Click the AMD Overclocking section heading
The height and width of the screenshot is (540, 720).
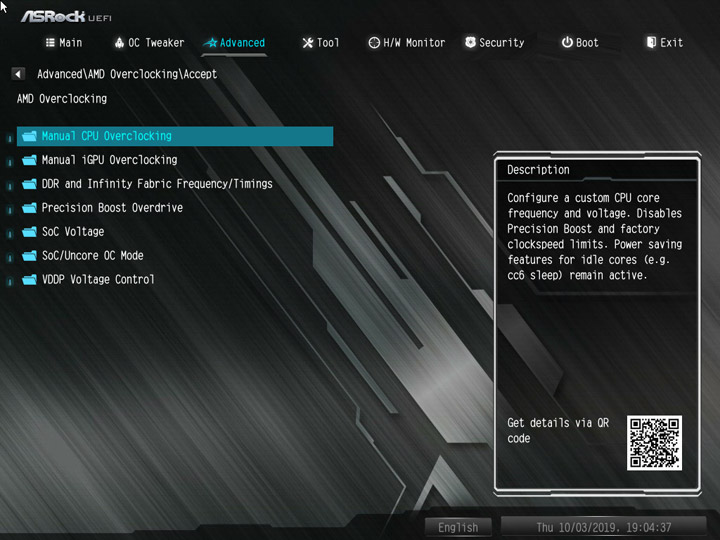(62, 99)
